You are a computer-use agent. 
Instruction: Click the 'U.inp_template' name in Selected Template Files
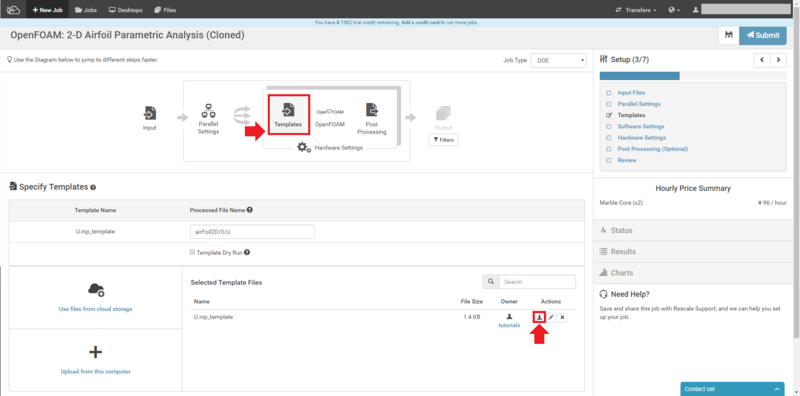(213, 317)
